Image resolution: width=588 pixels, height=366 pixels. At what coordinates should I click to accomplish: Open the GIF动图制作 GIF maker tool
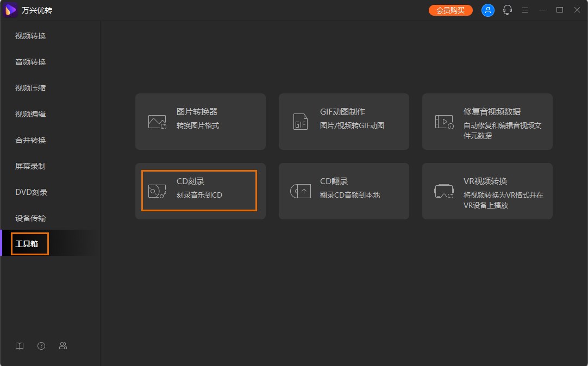point(343,121)
